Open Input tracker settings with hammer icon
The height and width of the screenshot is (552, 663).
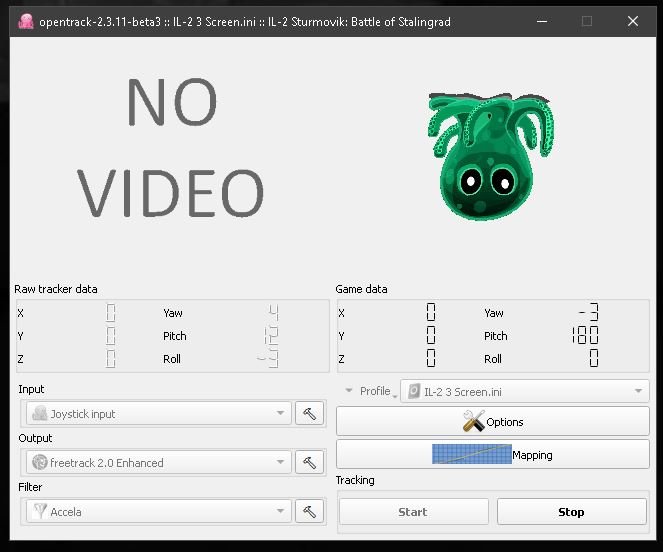[310, 413]
